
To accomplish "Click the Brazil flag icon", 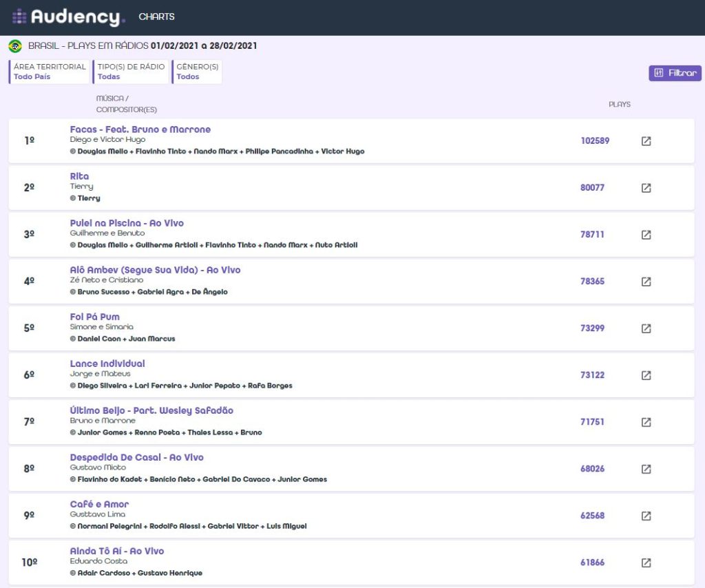I will coord(15,46).
